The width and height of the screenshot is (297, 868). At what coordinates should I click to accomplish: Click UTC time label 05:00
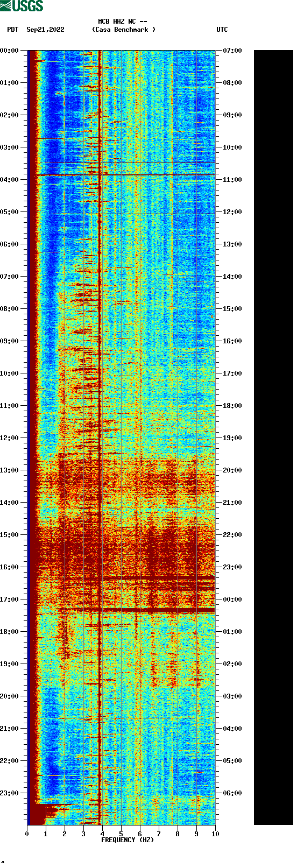click(x=232, y=761)
